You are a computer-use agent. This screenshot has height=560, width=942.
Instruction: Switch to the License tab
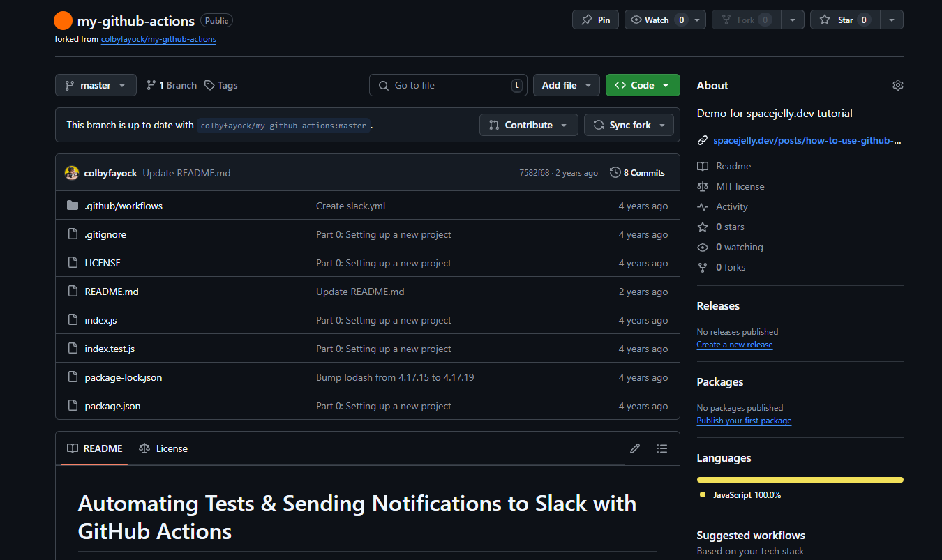pyautogui.click(x=163, y=448)
